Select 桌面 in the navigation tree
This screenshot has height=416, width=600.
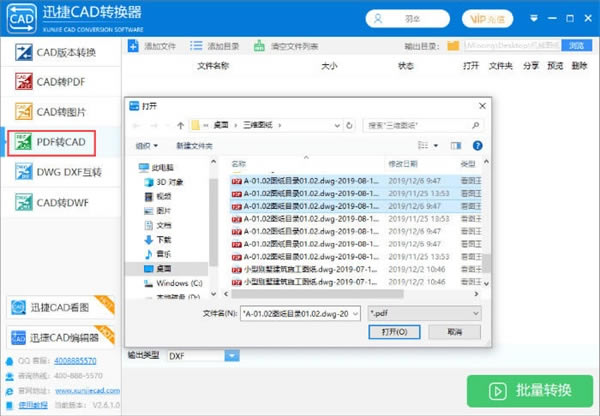167,269
